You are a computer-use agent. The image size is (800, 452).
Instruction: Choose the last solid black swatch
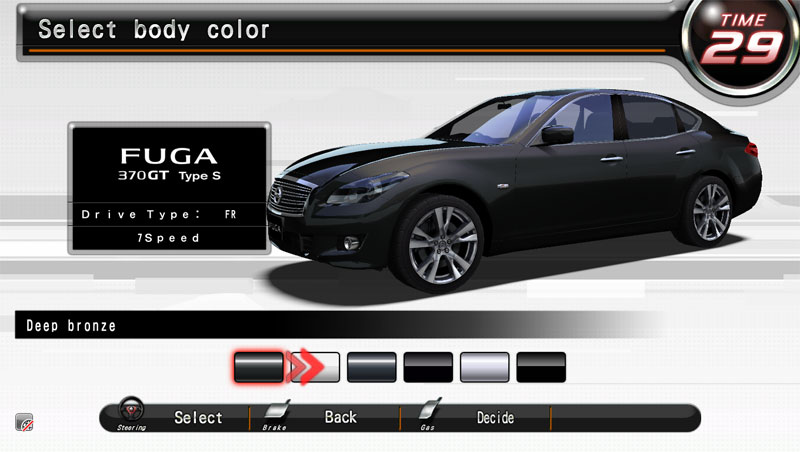[x=541, y=367]
